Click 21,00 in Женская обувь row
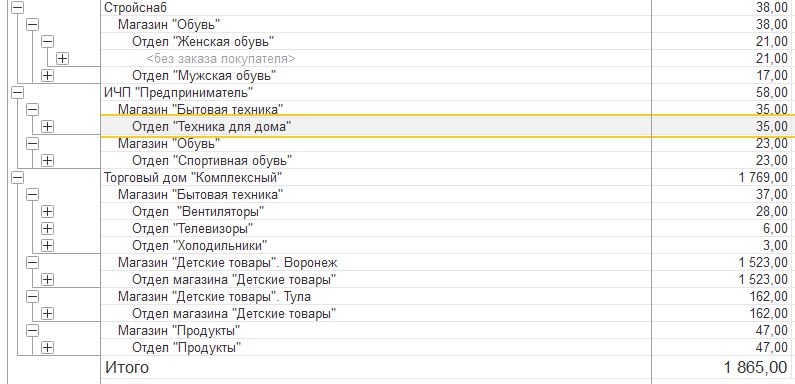The width and height of the screenshot is (795, 384). (x=772, y=42)
